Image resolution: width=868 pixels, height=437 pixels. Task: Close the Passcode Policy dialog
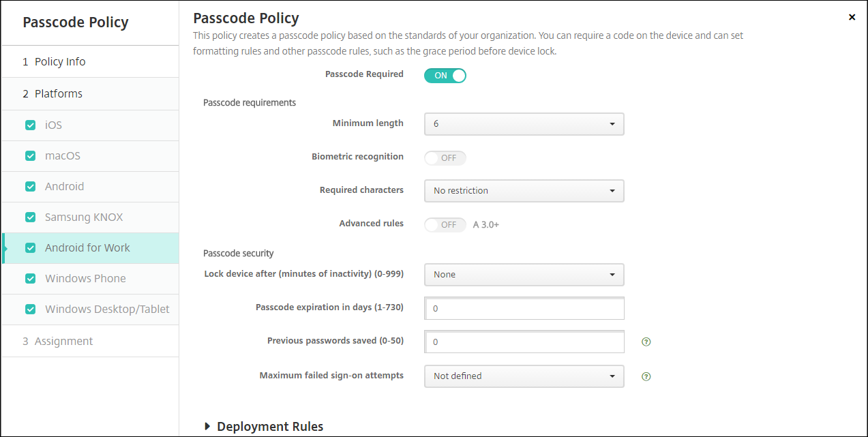[x=852, y=18]
